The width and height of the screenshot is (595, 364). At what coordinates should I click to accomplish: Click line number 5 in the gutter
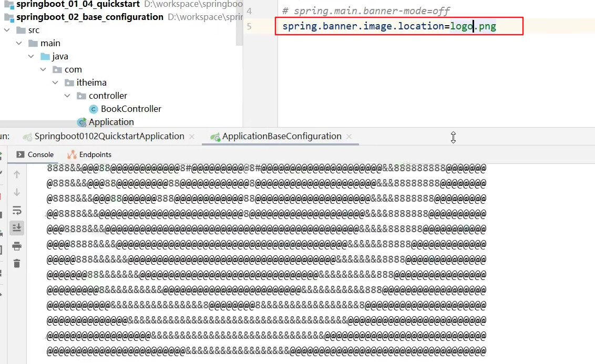[249, 26]
